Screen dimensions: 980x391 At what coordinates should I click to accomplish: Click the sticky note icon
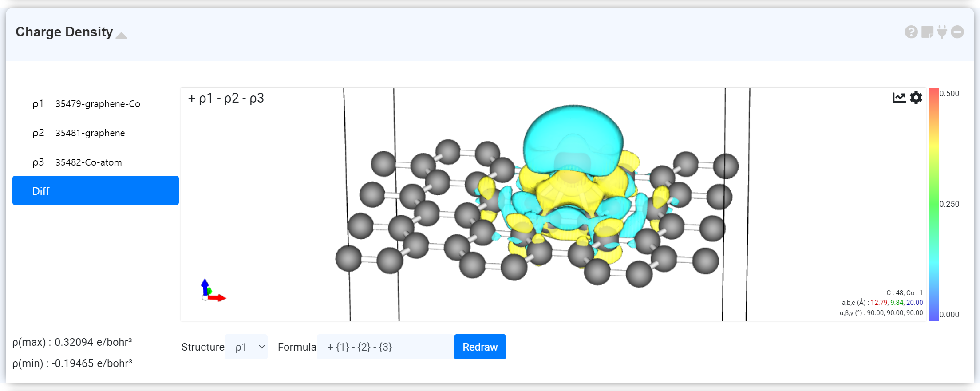click(x=927, y=32)
